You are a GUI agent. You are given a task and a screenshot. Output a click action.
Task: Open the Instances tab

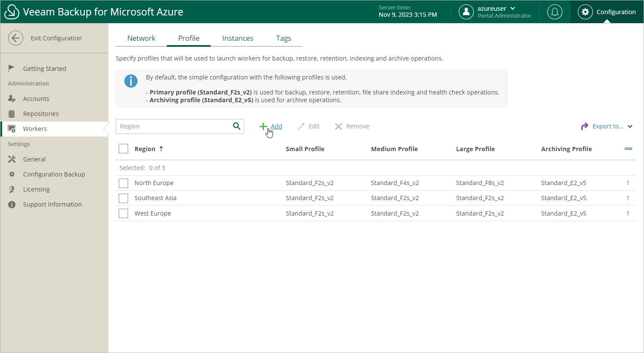[238, 38]
